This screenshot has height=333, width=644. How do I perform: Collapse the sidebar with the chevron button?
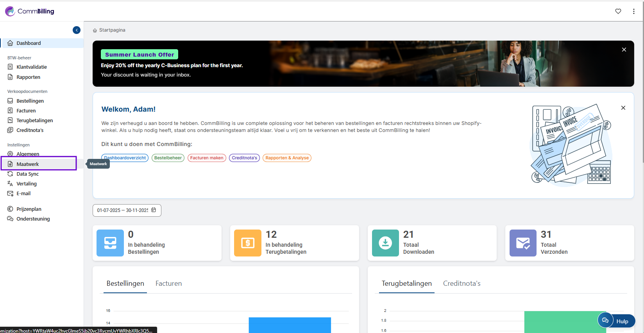(x=77, y=30)
